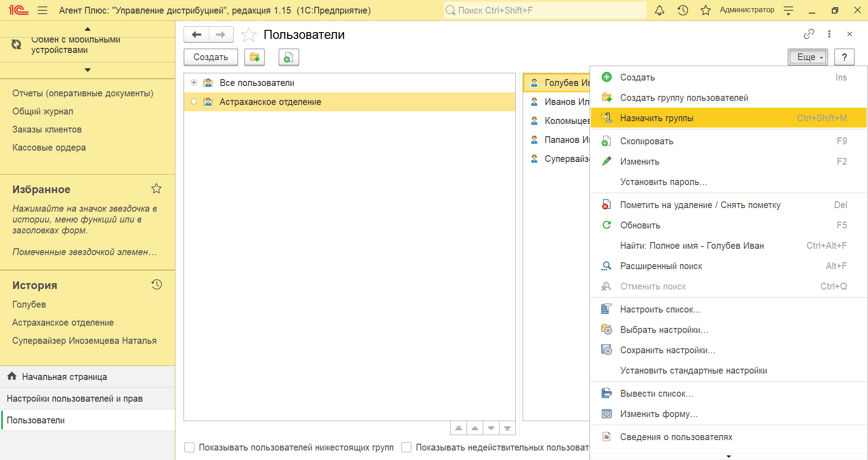The width and height of the screenshot is (868, 460).
Task: Choose Назначить группы from the menu
Action: point(656,118)
